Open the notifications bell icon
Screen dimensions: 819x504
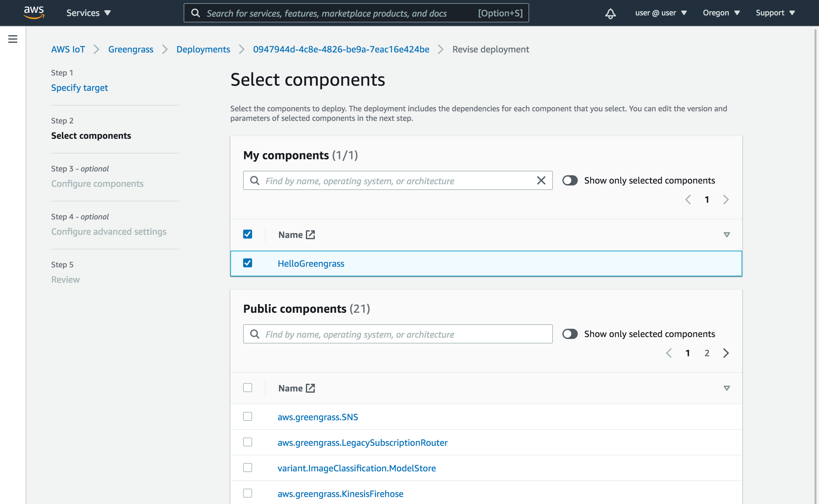(610, 13)
